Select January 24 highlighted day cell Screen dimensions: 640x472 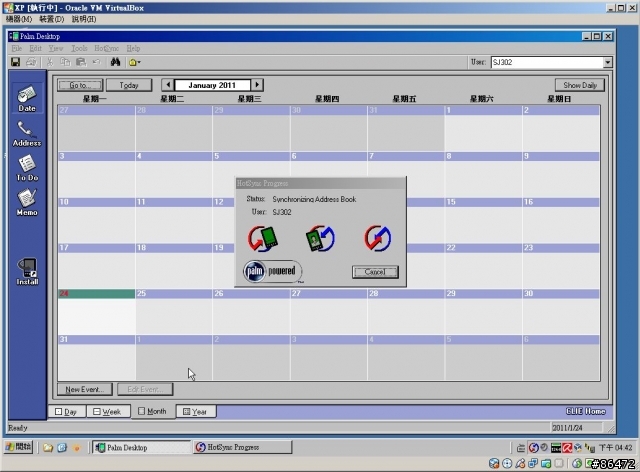96,312
